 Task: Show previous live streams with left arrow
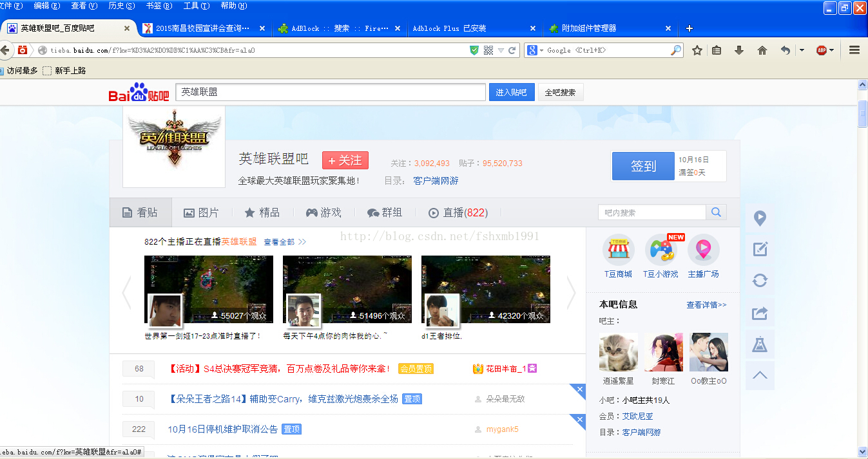(126, 293)
